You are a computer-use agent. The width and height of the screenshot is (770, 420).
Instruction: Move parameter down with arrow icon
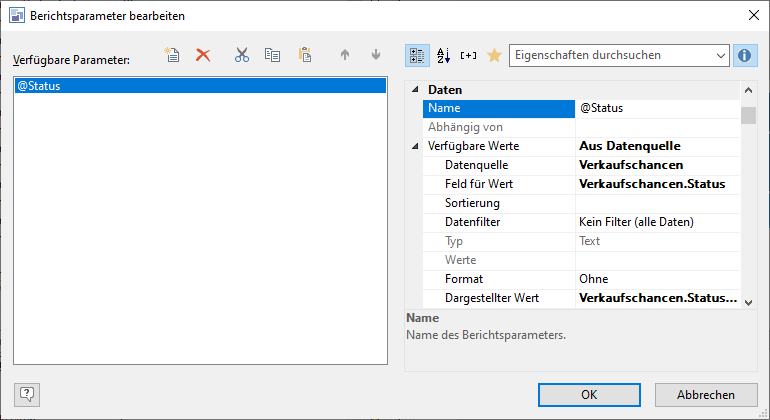pos(376,56)
